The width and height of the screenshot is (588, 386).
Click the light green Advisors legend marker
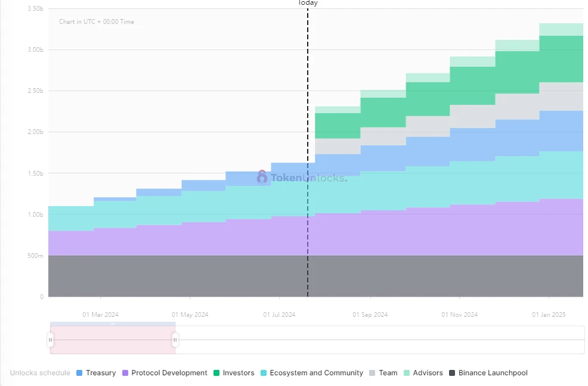pyautogui.click(x=407, y=373)
